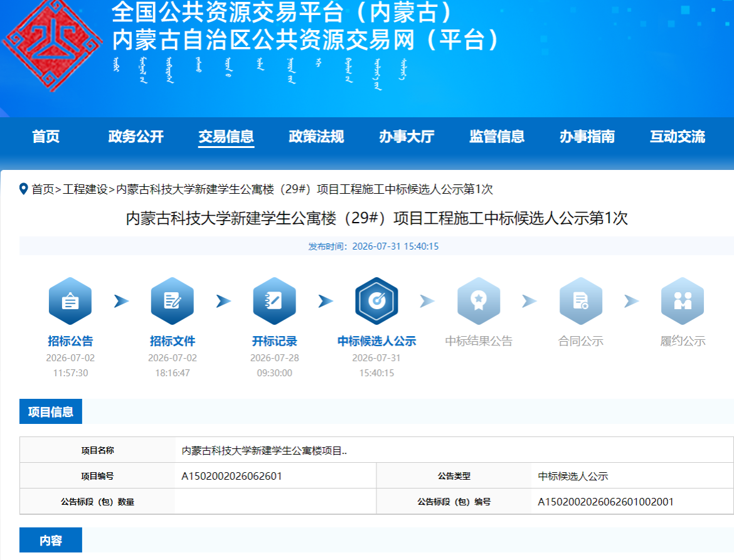The width and height of the screenshot is (734, 560).
Task: Click the greyed 履约公示 hexagon icon
Action: pos(683,301)
